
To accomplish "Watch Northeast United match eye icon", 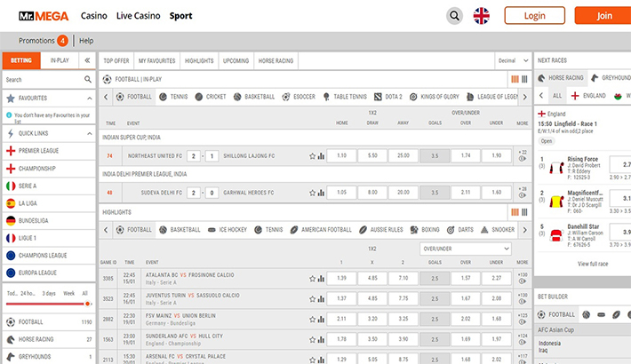I will click(523, 159).
